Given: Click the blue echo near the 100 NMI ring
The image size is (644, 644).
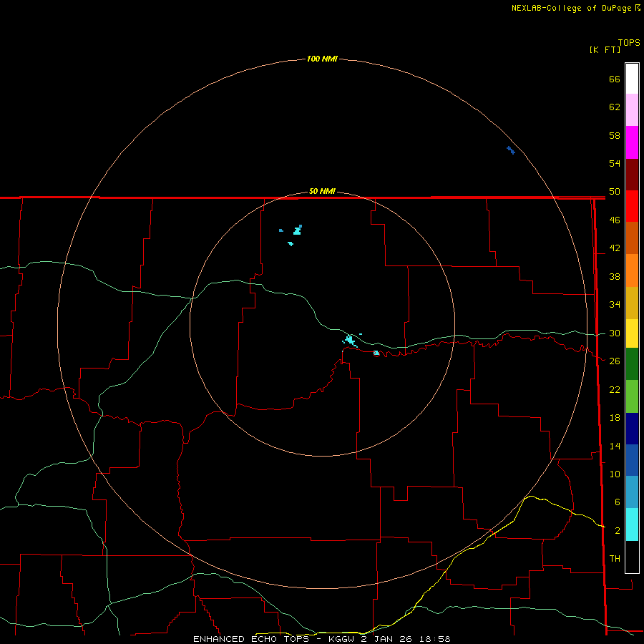Looking at the screenshot, I should tap(511, 150).
